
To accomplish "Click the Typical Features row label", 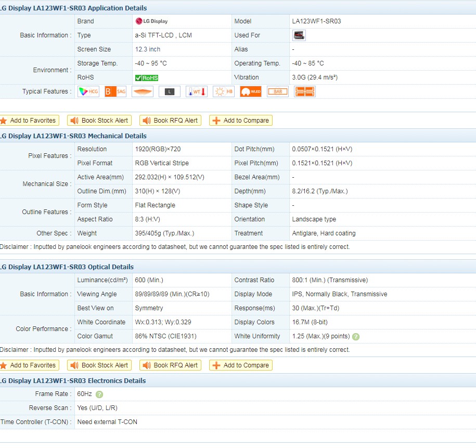I will click(47, 91).
